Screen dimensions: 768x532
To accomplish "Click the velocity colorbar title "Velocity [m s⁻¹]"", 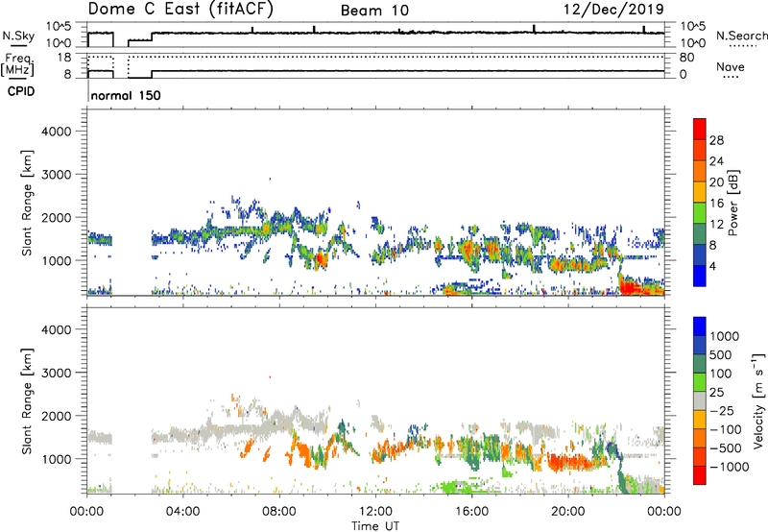I will tap(759, 400).
